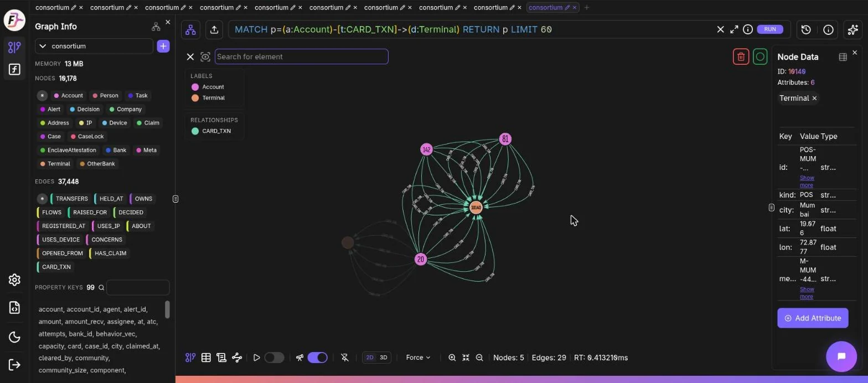
Task: Run the Cypher query
Action: click(770, 29)
